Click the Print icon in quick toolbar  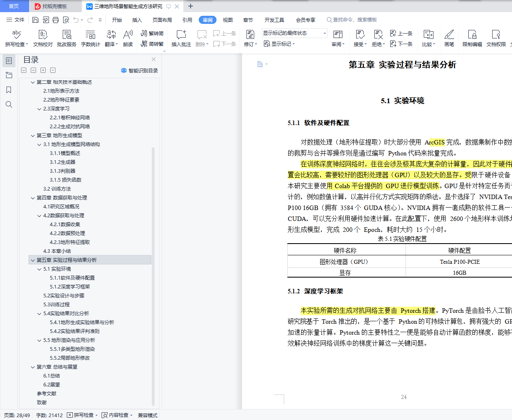[x=55, y=20]
